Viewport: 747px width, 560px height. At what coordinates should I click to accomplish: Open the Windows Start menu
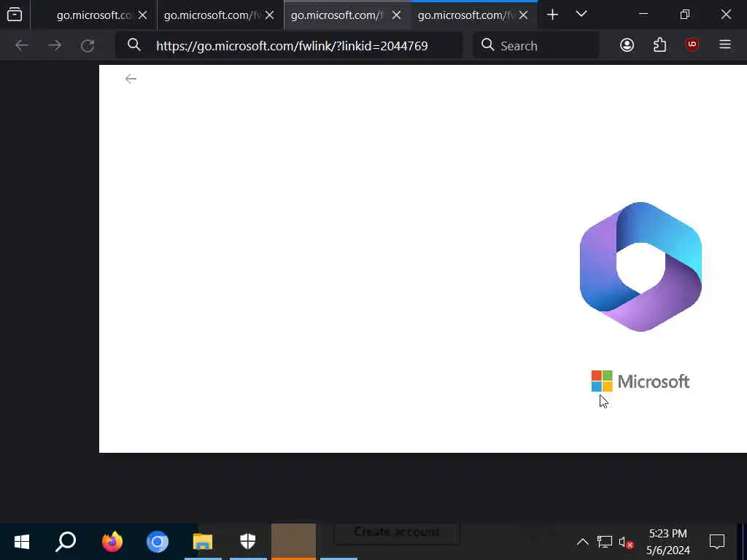click(x=21, y=542)
